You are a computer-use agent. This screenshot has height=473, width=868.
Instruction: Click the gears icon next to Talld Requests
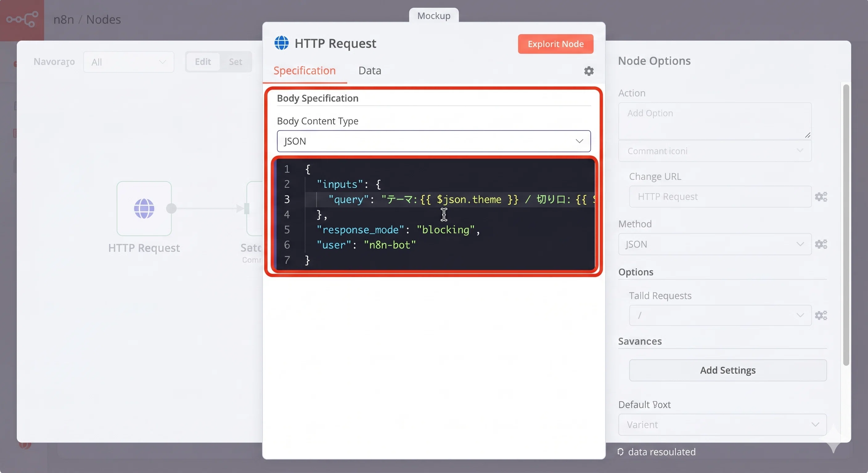(821, 315)
